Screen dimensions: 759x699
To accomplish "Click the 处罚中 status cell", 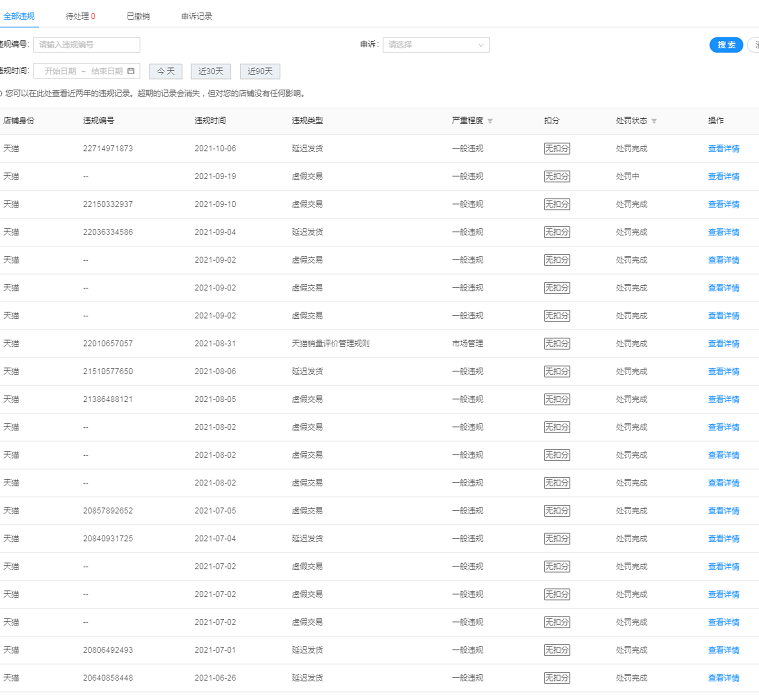I will [627, 176].
